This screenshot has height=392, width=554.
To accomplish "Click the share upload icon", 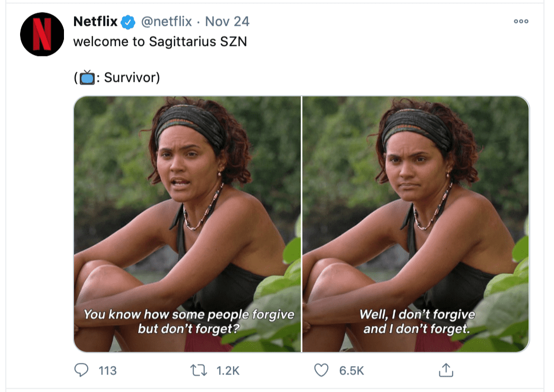I will click(446, 370).
